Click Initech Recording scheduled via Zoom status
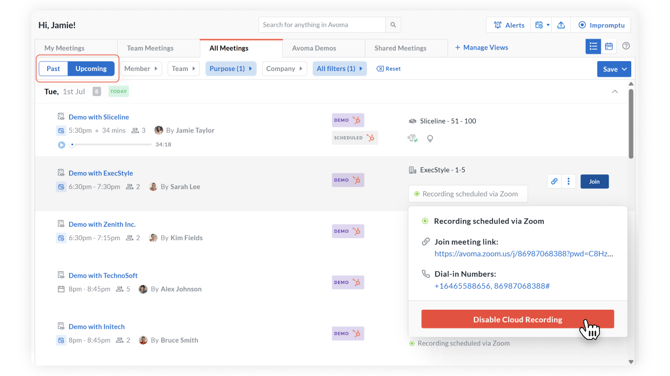This screenshot has height=376, width=670. click(459, 343)
